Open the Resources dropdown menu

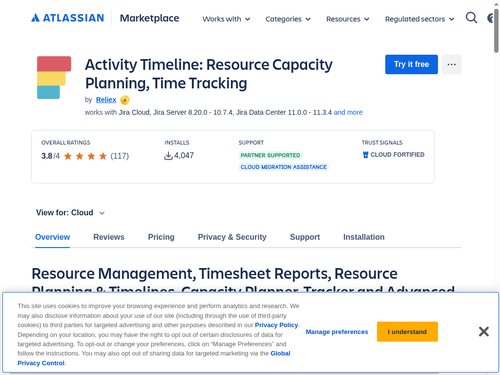click(x=348, y=19)
